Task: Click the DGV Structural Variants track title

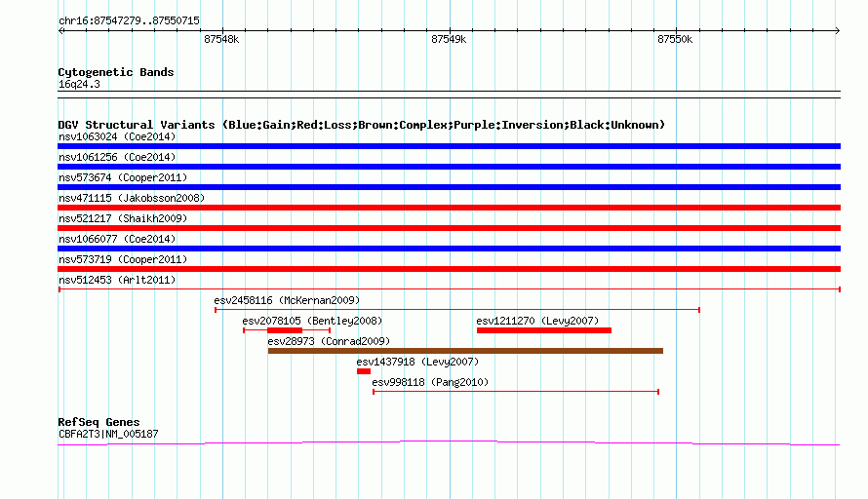Action: click(361, 125)
